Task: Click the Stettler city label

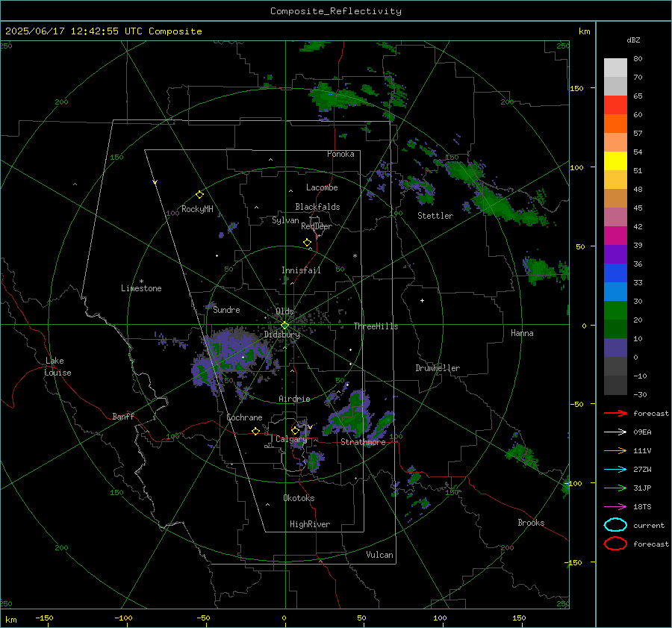Action: pyautogui.click(x=435, y=216)
